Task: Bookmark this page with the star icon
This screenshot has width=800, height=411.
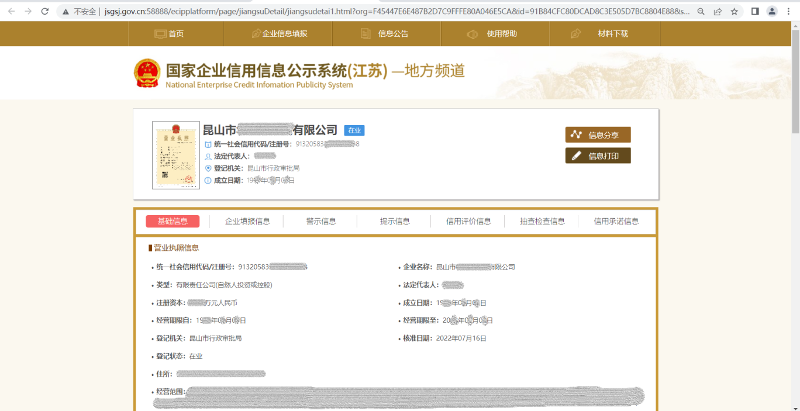Action: [732, 11]
